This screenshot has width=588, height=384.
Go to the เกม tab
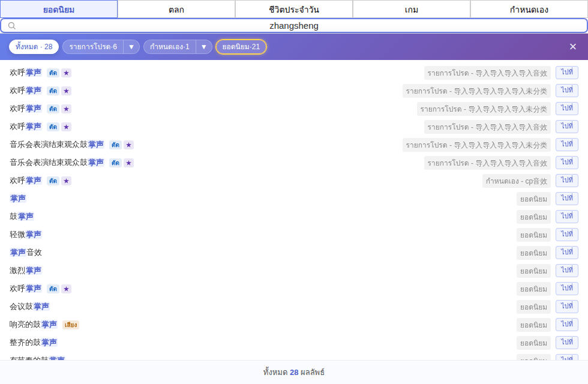(x=412, y=10)
